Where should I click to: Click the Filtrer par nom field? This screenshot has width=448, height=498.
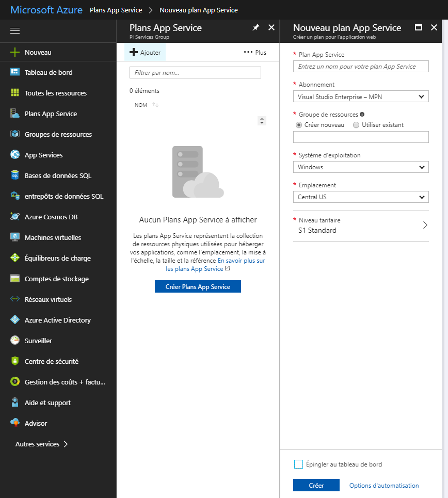[195, 72]
